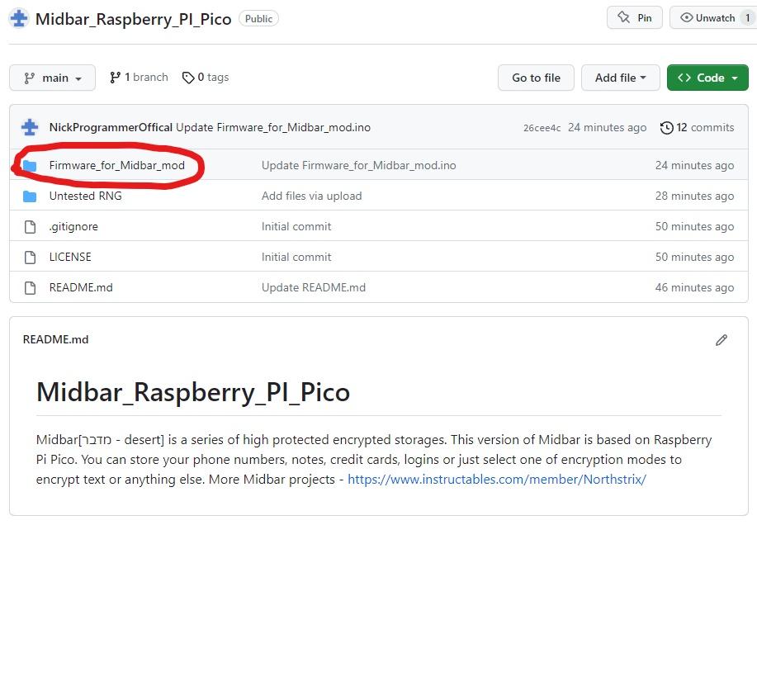Image resolution: width=757 pixels, height=700 pixels.
Task: Open the 0 tags link
Action: 206,78
